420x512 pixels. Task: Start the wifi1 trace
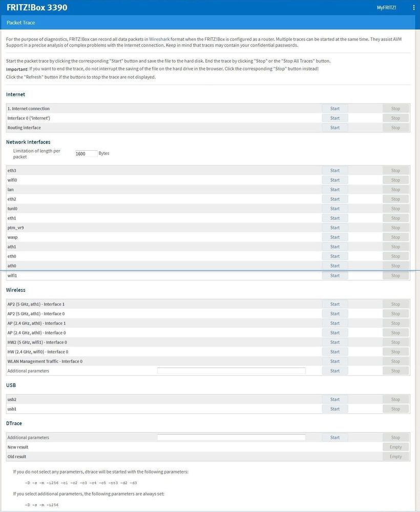pyautogui.click(x=335, y=276)
